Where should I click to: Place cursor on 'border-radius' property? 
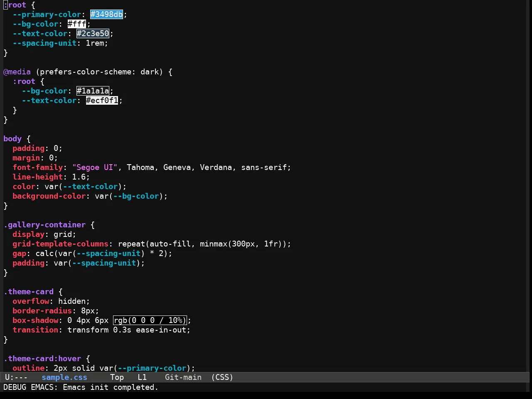42,311
